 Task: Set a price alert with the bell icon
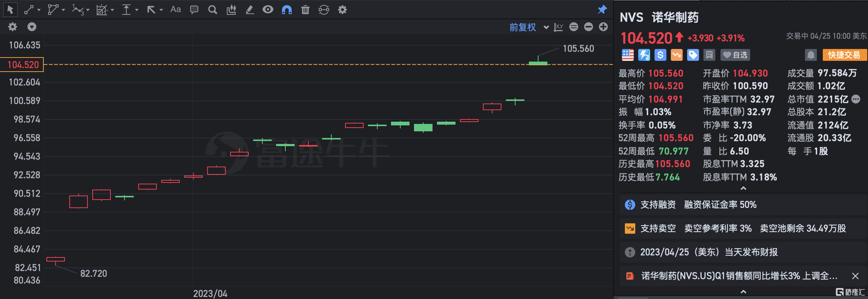tap(811, 55)
